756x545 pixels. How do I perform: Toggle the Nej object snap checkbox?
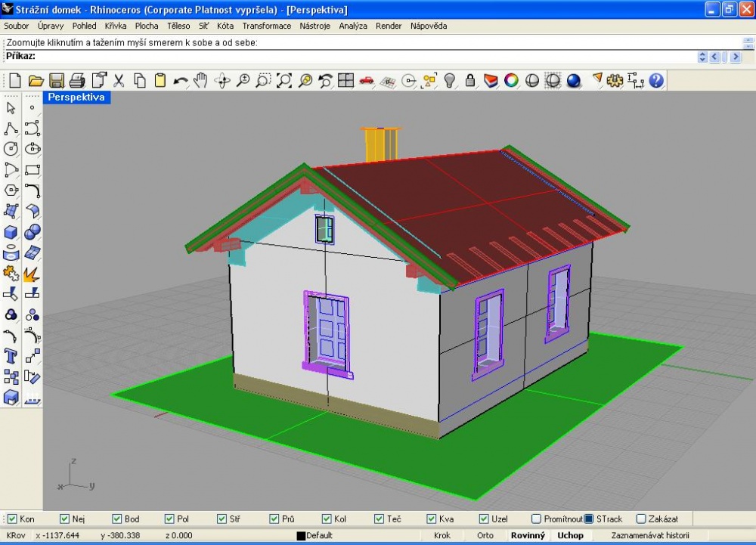tap(64, 519)
